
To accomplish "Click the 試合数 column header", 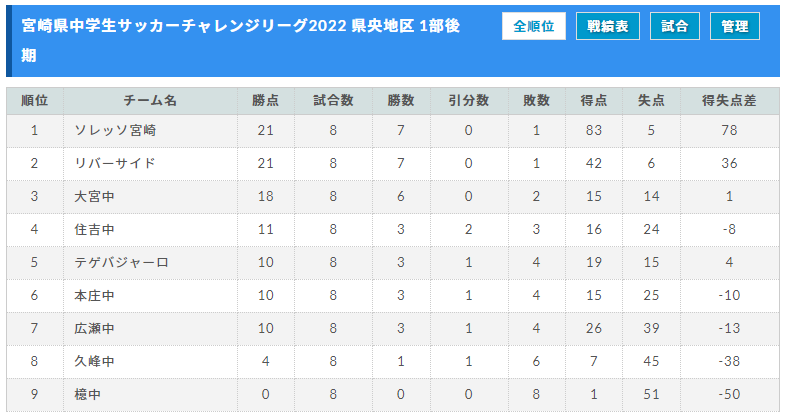I will pos(333,101).
